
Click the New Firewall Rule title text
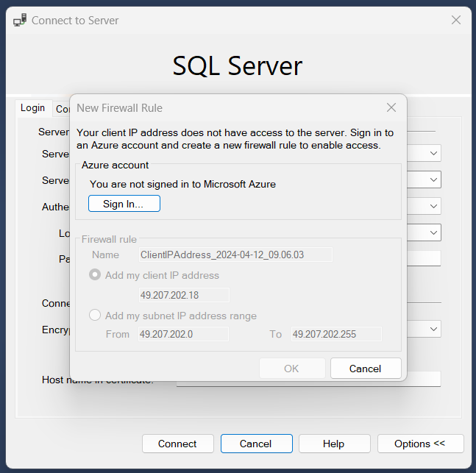coord(119,108)
